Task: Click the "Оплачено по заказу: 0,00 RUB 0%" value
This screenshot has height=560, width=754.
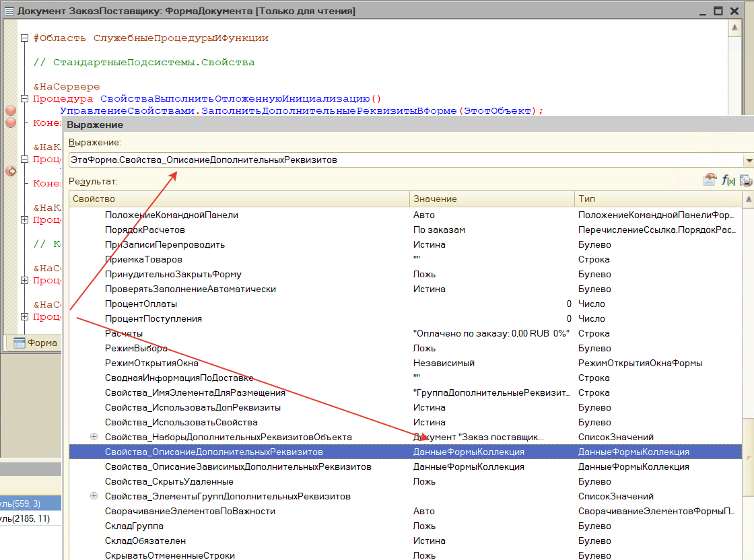Action: pyautogui.click(x=491, y=334)
